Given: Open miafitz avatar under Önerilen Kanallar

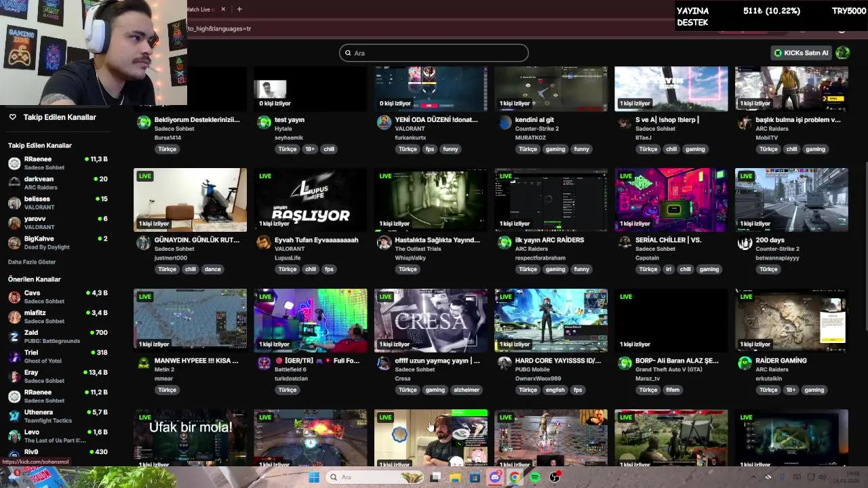Looking at the screenshot, I should point(14,317).
